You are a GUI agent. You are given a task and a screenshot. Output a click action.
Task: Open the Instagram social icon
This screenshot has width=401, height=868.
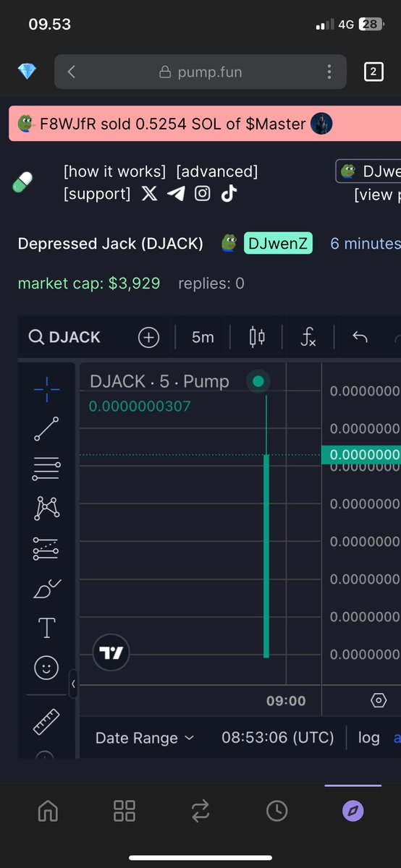point(203,194)
